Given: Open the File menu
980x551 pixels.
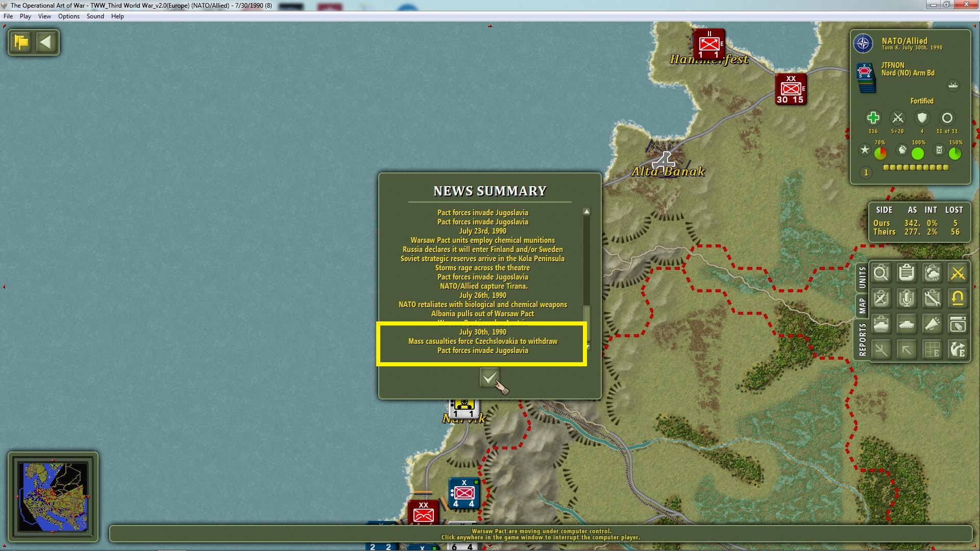Looking at the screenshot, I should (x=8, y=16).
